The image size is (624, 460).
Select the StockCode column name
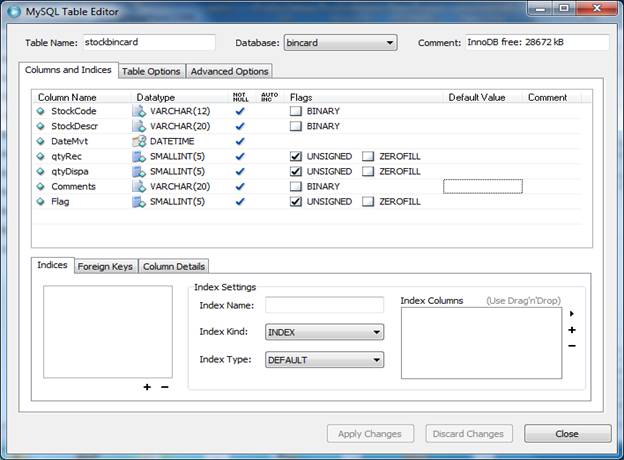(x=74, y=111)
